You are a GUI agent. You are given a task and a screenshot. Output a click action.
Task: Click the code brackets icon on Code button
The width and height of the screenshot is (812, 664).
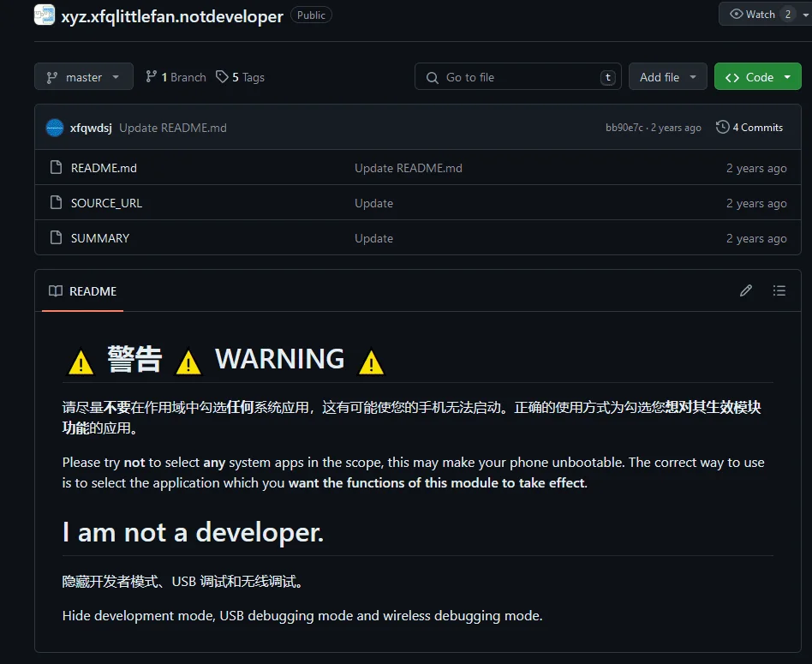click(x=731, y=77)
